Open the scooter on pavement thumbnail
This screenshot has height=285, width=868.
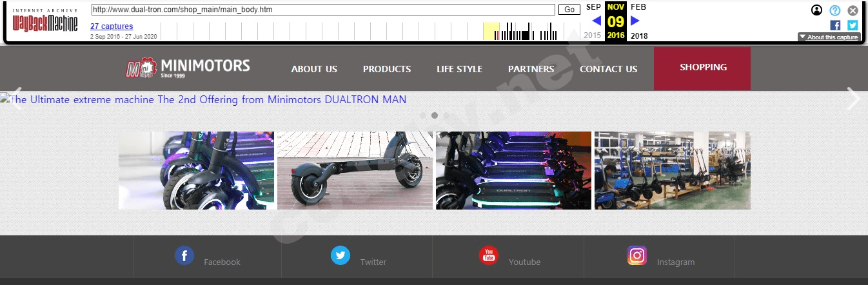coord(355,170)
